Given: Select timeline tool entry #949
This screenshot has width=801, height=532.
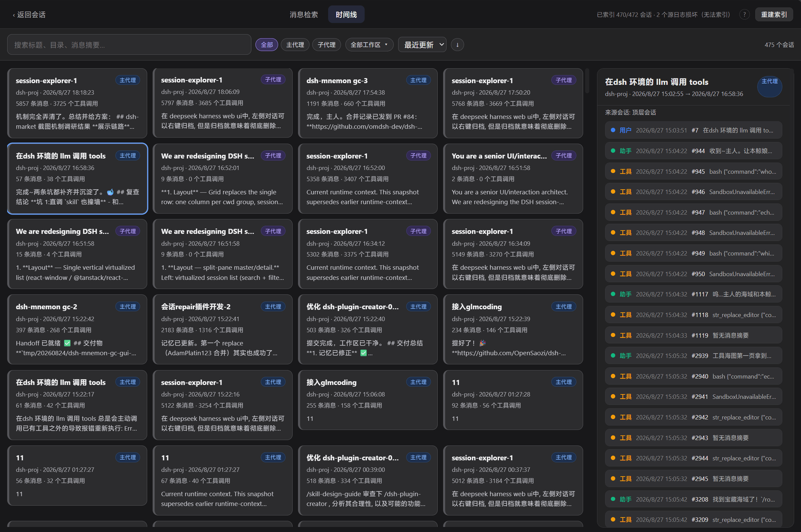Looking at the screenshot, I should point(693,253).
